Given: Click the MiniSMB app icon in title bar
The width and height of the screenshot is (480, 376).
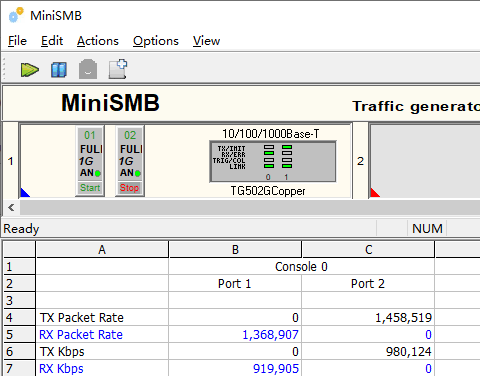Looking at the screenshot, I should pos(16,15).
